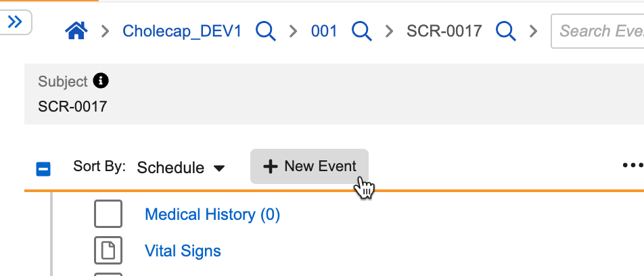Image resolution: width=644 pixels, height=276 pixels.
Task: Click search icon next to Cholecap_DEV1
Action: tap(265, 30)
